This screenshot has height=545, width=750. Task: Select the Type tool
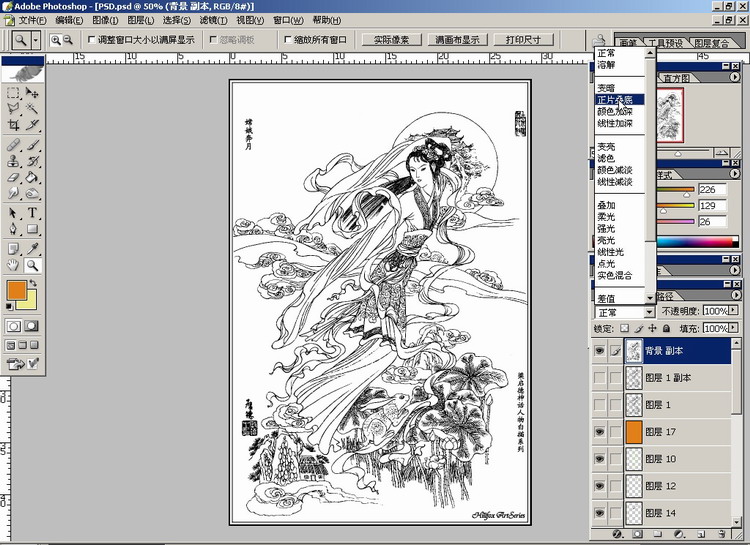pos(32,212)
